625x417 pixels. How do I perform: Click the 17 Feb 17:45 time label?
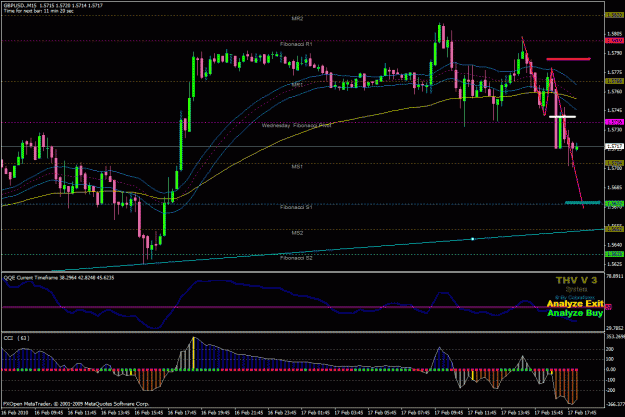point(582,413)
